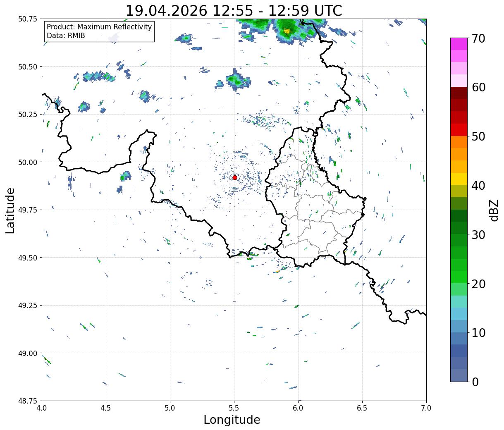Click the plot title with date and time
This screenshot has width=504, height=430.
[x=234, y=10]
